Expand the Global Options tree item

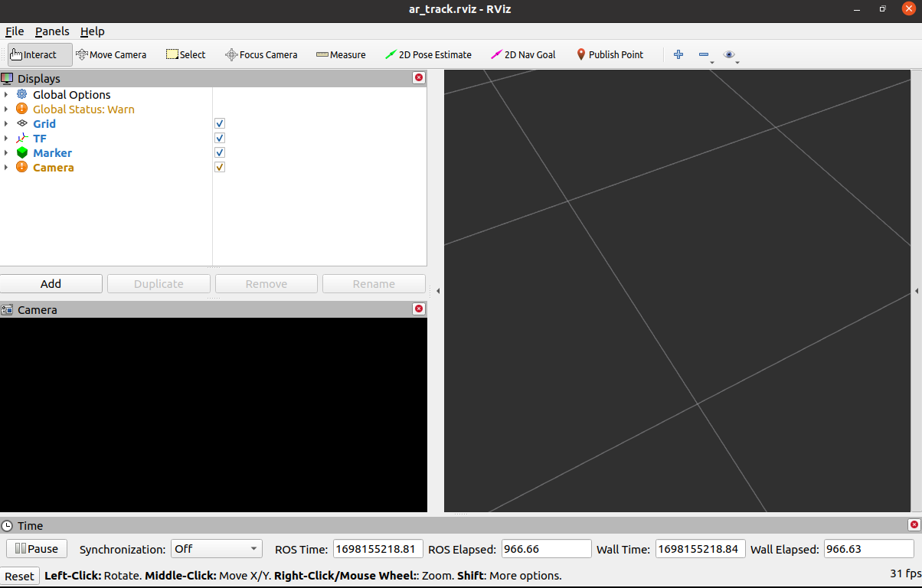7,94
